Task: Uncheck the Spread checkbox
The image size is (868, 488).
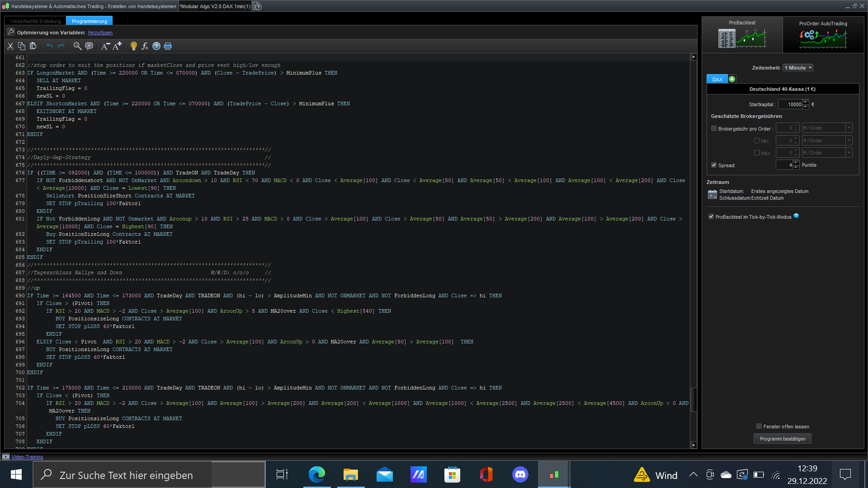Action: 714,165
